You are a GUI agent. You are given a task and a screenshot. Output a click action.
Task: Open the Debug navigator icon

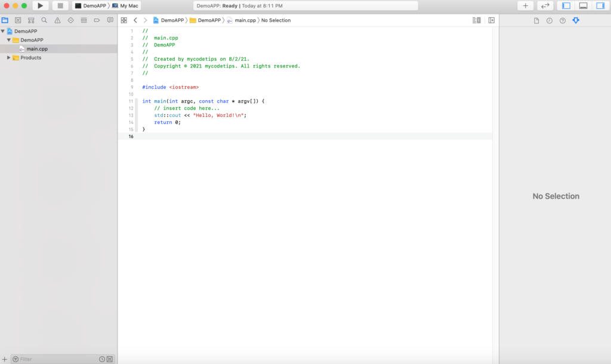(84, 20)
